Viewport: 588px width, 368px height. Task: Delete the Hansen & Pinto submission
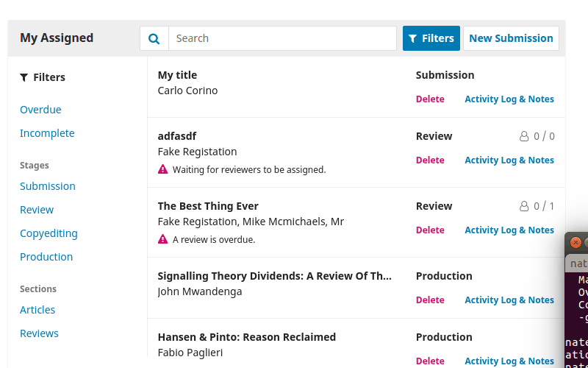430,361
